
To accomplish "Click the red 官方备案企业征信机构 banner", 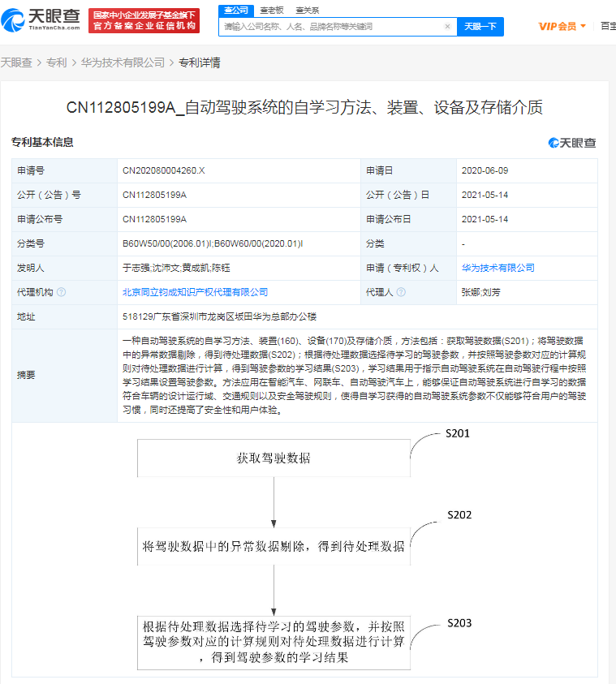I will (x=144, y=20).
